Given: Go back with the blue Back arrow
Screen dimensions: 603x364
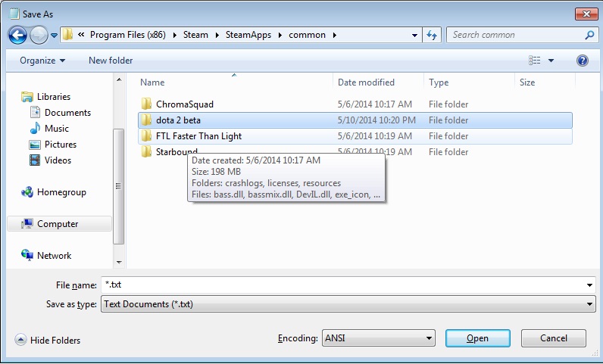Looking at the screenshot, I should point(17,36).
